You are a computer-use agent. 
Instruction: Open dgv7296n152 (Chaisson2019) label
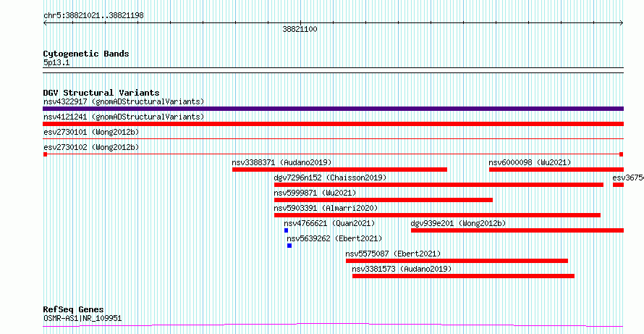pos(330,178)
